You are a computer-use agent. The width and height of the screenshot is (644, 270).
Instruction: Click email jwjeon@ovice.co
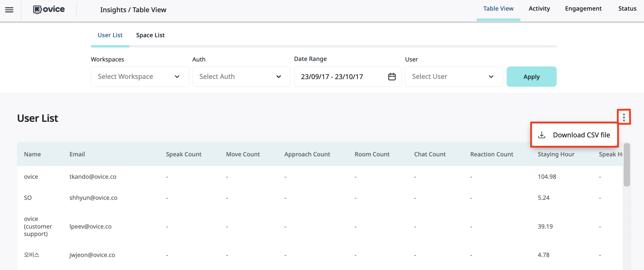pyautogui.click(x=92, y=255)
